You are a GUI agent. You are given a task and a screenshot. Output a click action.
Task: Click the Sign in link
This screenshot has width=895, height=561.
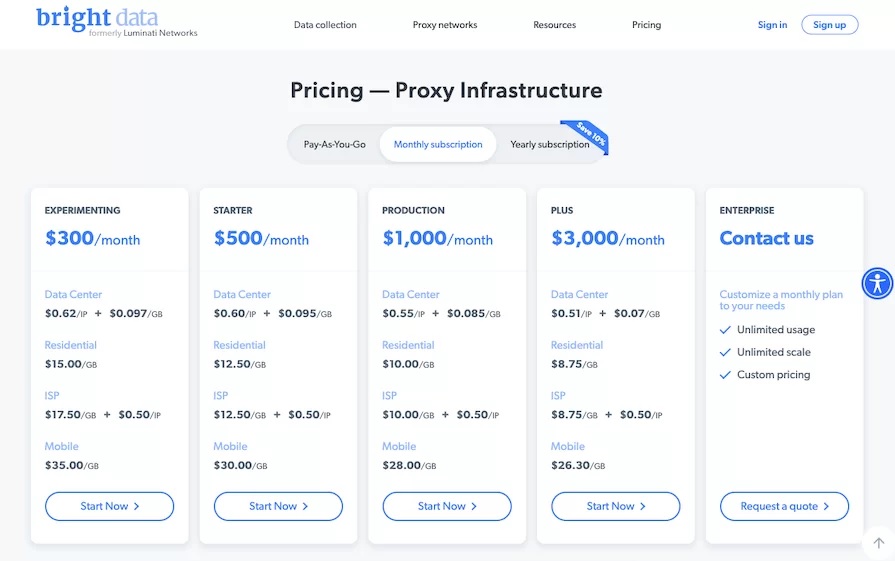772,25
